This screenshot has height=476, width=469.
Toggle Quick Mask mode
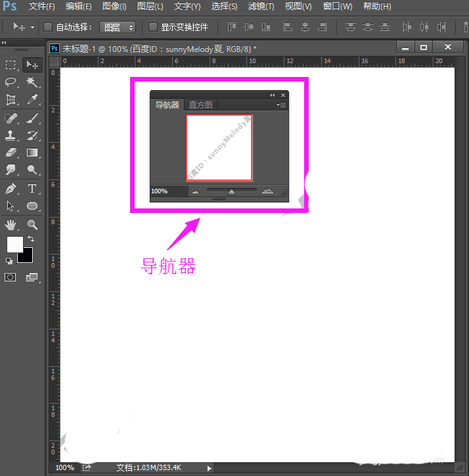pyautogui.click(x=11, y=277)
